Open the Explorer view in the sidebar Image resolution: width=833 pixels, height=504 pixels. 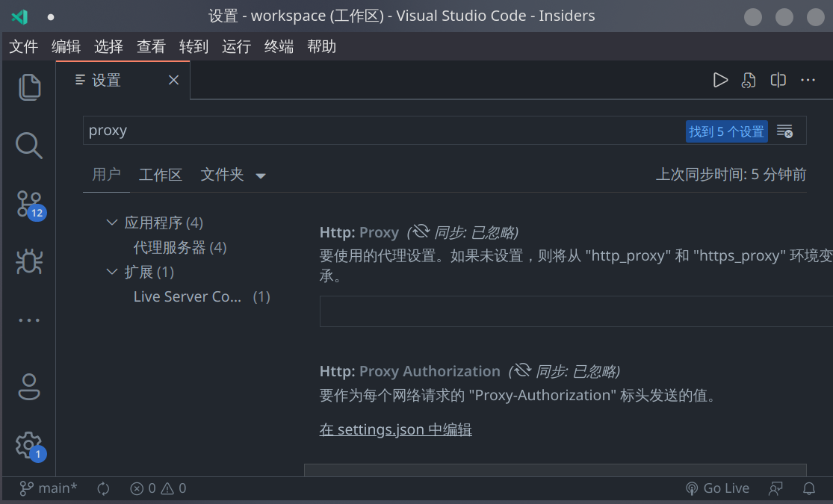pos(28,87)
